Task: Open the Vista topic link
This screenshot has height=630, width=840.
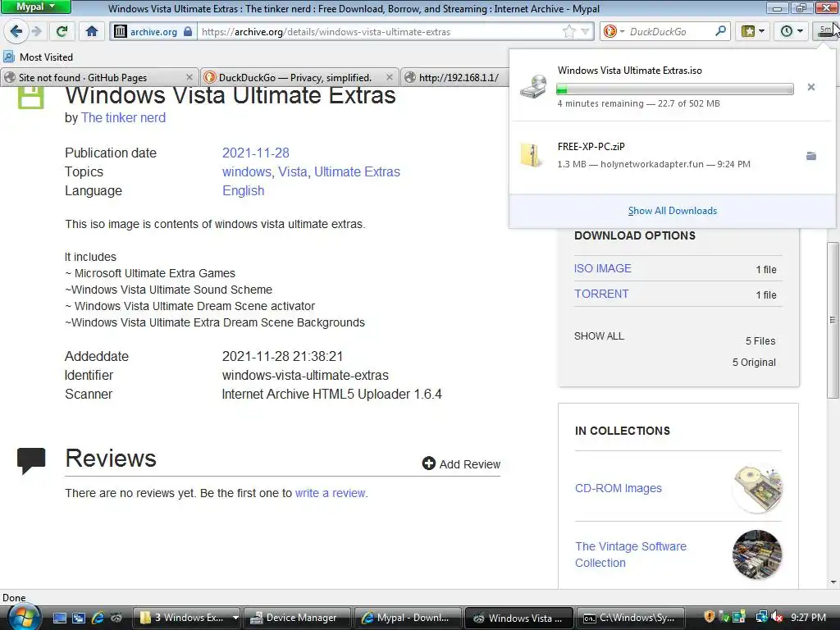Action: point(293,172)
